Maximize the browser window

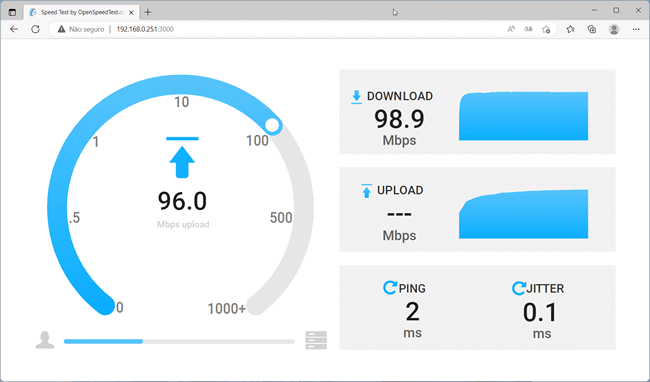[x=616, y=10]
